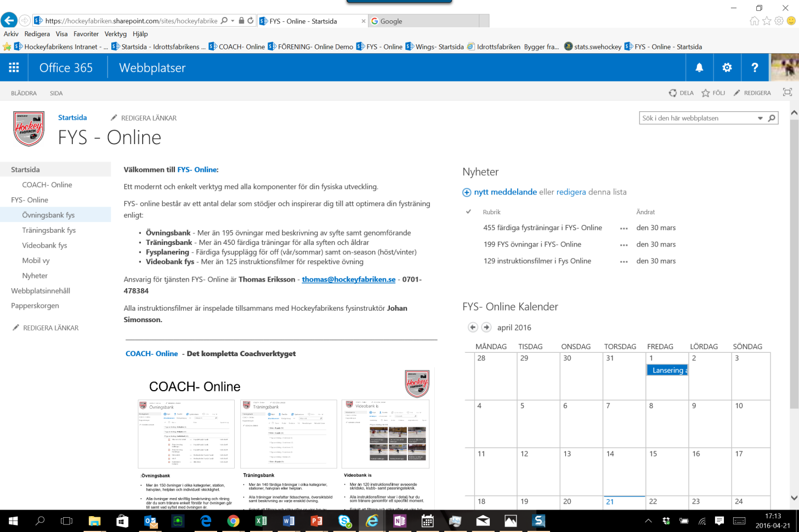799x532 pixels.
Task: Toggle focus on content icon
Action: click(787, 93)
